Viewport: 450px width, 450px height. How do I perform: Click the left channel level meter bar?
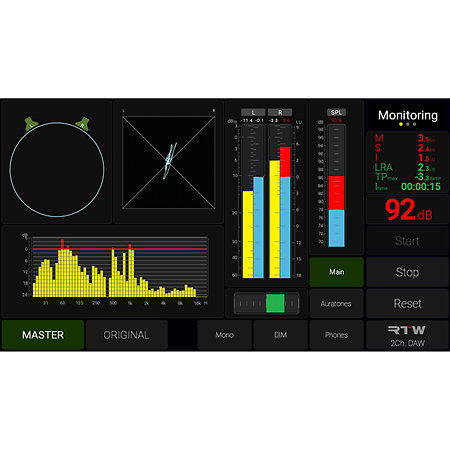point(253,201)
